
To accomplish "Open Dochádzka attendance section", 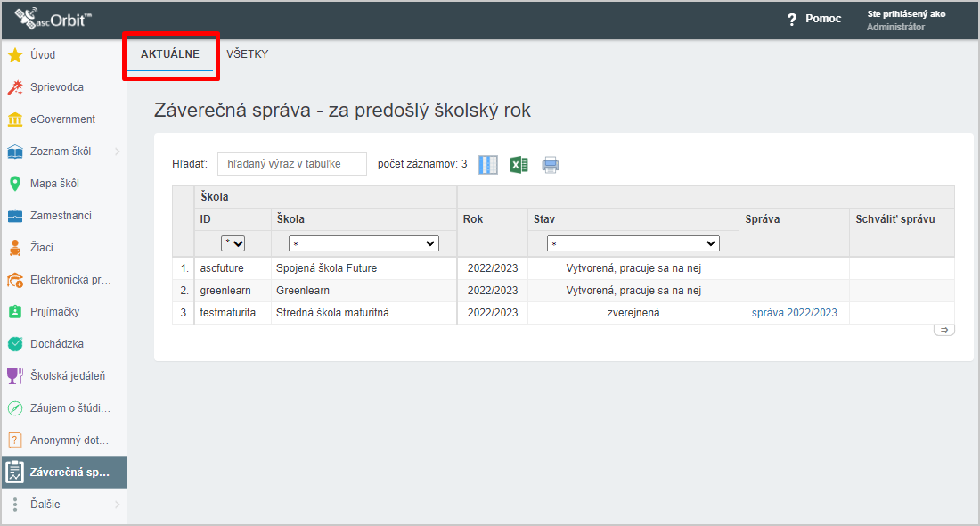I will pos(57,344).
